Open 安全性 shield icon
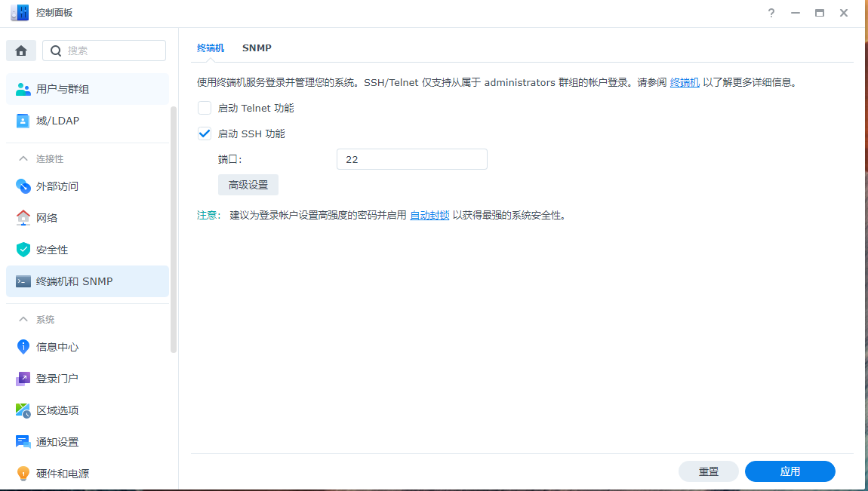868x491 pixels. (23, 250)
